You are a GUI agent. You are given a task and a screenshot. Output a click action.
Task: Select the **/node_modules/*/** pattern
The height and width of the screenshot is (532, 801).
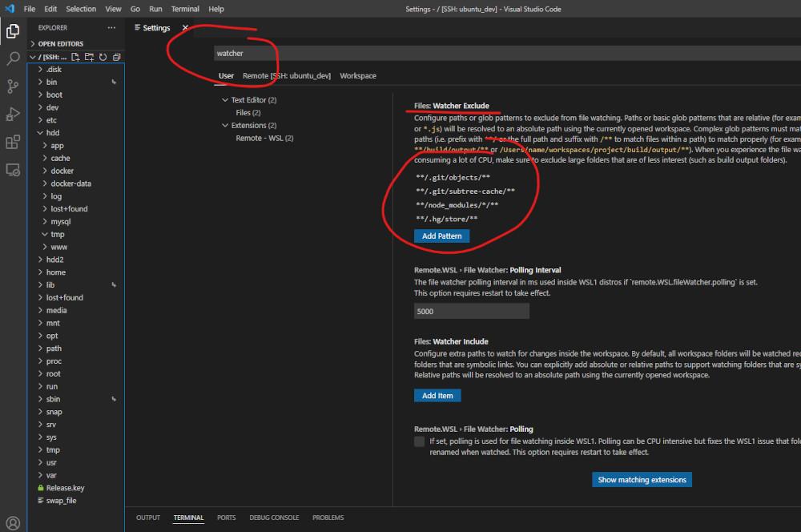tap(457, 205)
